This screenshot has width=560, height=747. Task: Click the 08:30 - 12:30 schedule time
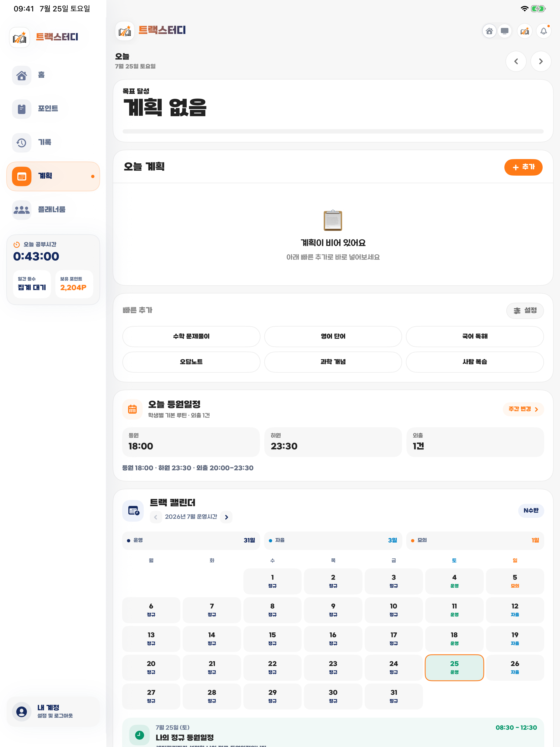pos(516,727)
